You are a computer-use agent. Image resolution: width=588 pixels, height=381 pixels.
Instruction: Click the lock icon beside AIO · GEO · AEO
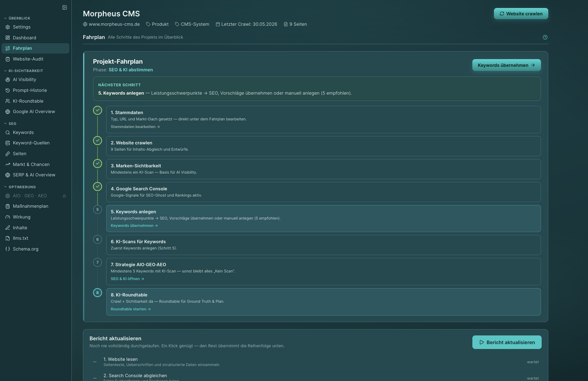pyautogui.click(x=64, y=196)
